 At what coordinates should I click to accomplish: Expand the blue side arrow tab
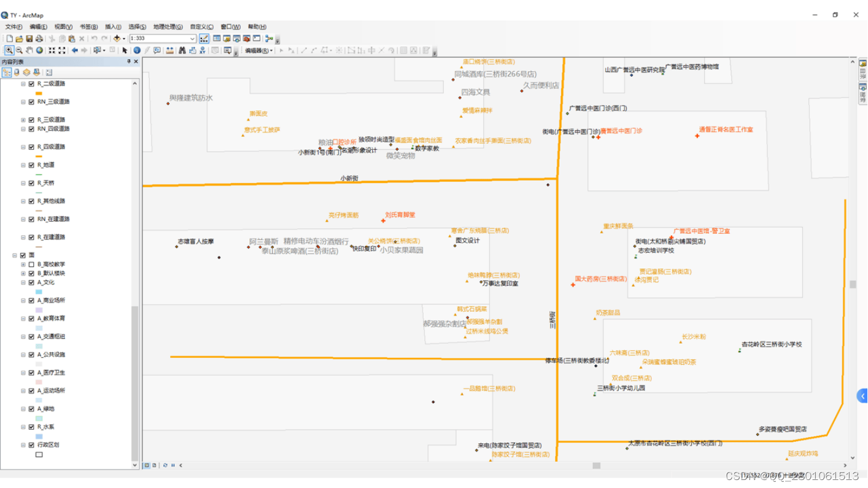(862, 396)
